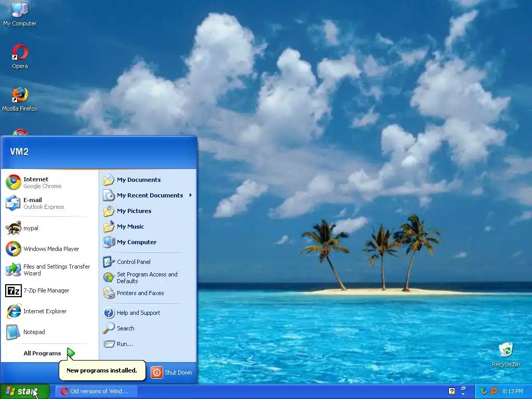Open My Pictures folder icon
532x399 pixels.
coord(109,211)
